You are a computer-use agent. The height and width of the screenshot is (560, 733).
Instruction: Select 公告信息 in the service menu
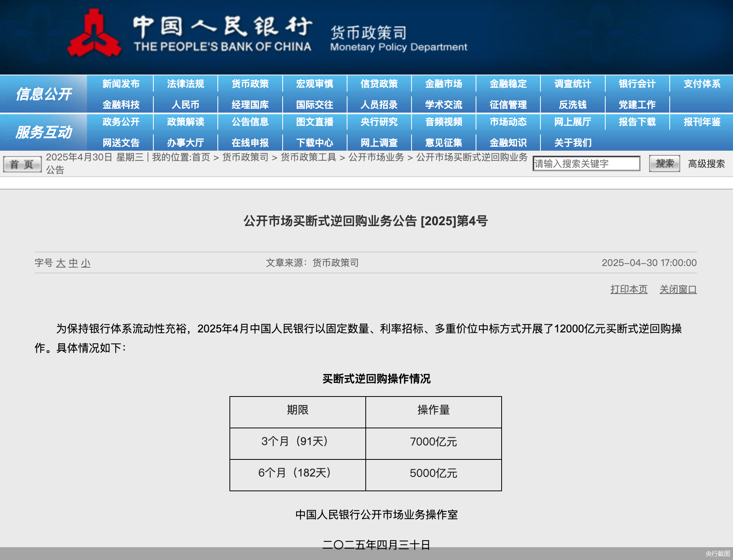(x=250, y=122)
